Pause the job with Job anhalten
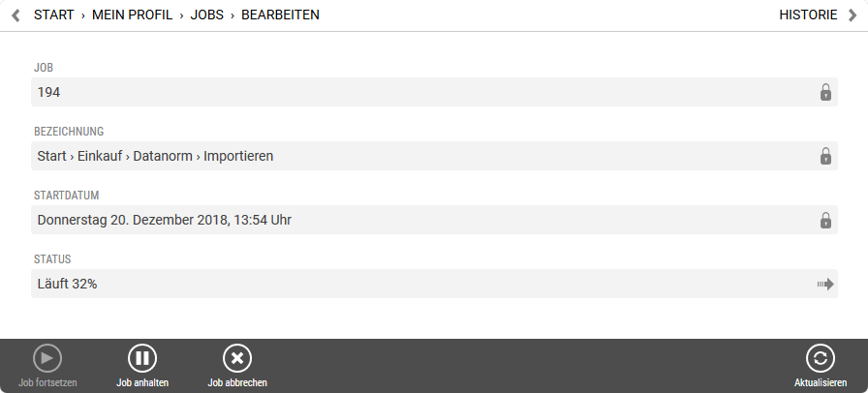Image resolution: width=868 pixels, height=393 pixels. click(x=142, y=358)
